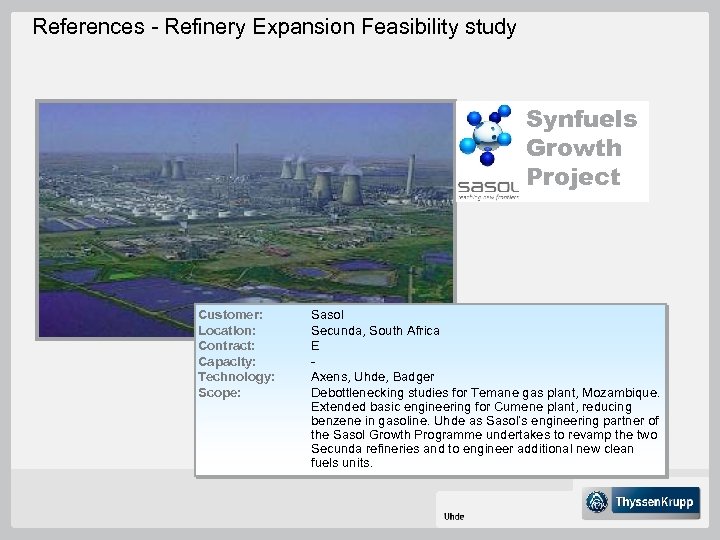
Task: Click the 'Contract:' label
Action: 226,346
